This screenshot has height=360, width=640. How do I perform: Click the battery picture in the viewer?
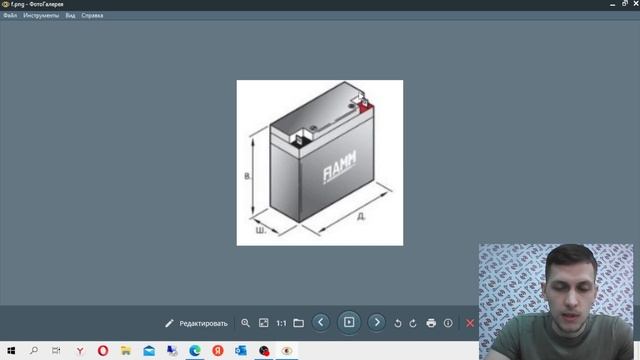[x=320, y=163]
